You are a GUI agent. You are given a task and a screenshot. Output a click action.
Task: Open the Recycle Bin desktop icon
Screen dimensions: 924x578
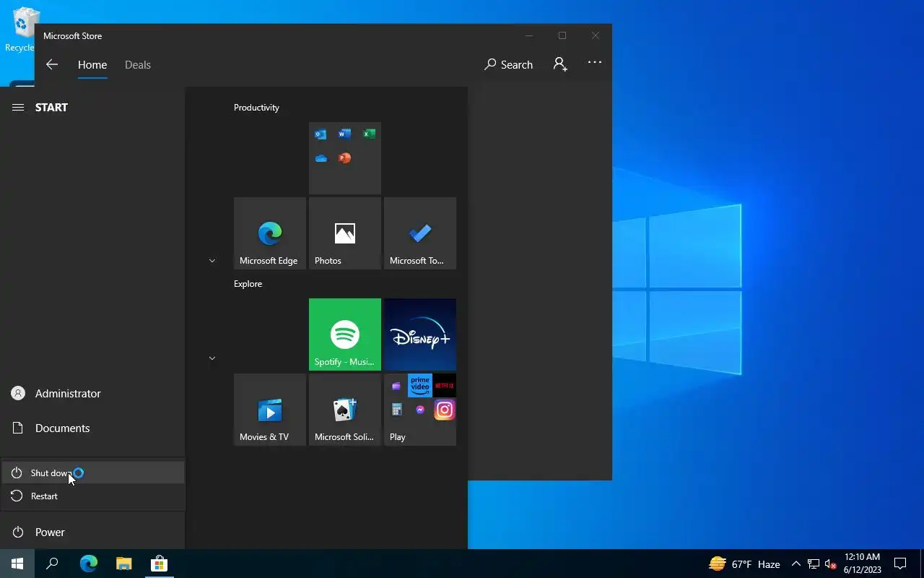[22, 29]
